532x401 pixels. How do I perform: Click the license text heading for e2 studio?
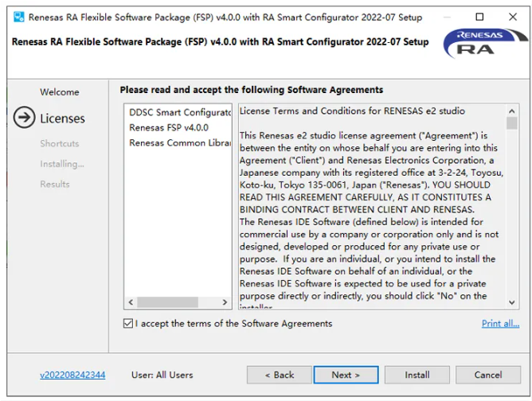tap(352, 111)
